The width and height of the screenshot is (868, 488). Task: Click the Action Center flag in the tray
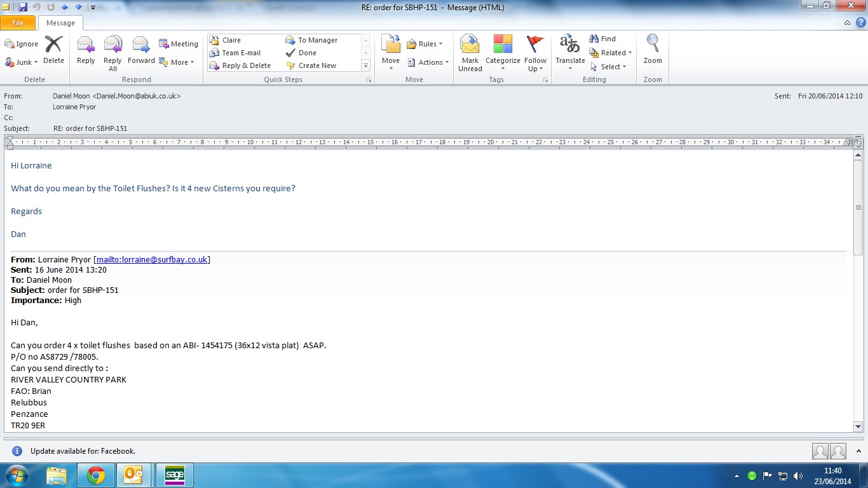click(768, 475)
